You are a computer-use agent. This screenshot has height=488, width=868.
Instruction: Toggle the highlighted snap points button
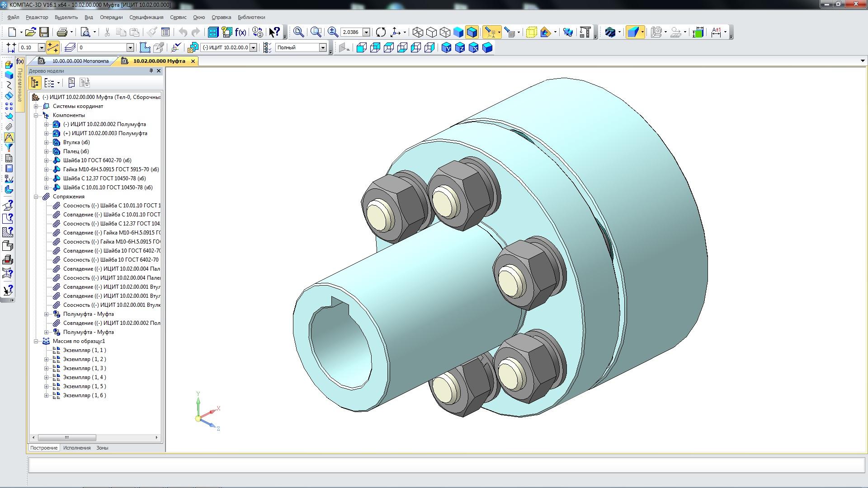point(52,47)
